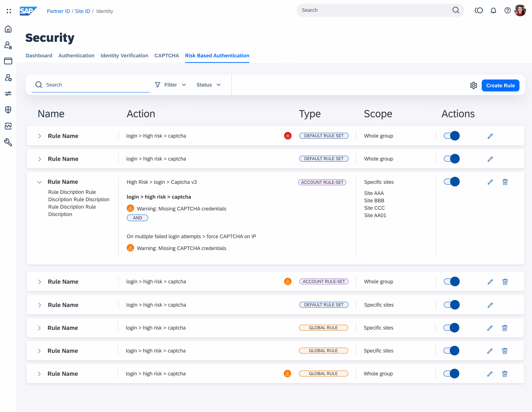Open the Identity Verification tab
The width and height of the screenshot is (532, 412).
[x=125, y=56]
